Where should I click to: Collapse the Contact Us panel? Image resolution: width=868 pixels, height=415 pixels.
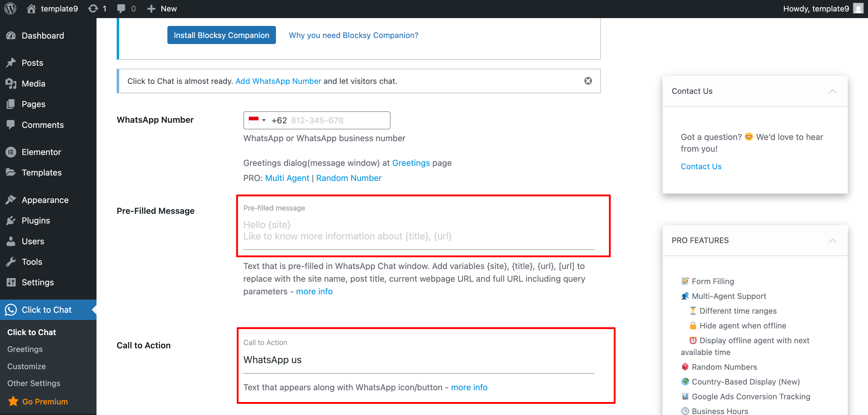pyautogui.click(x=832, y=91)
